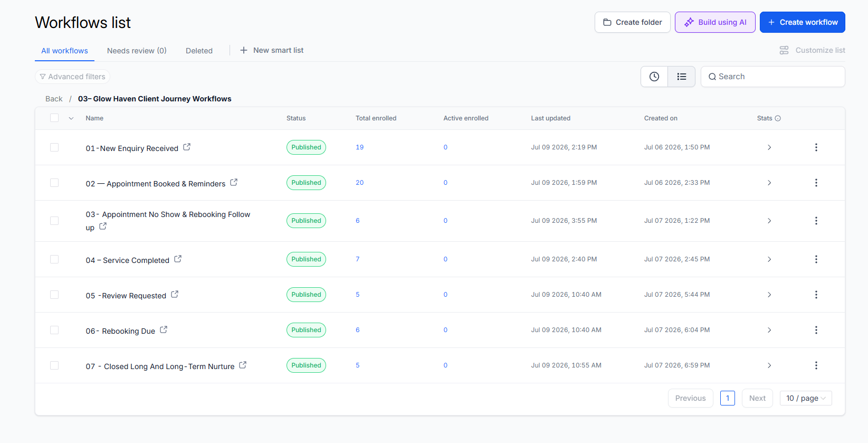
Task: Switch to Deleted tab
Action: click(x=199, y=51)
